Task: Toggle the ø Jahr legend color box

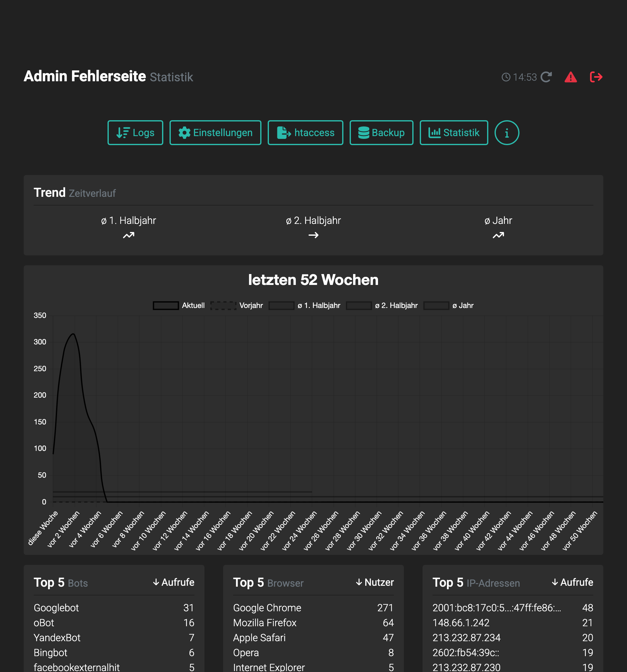Action: (x=436, y=305)
